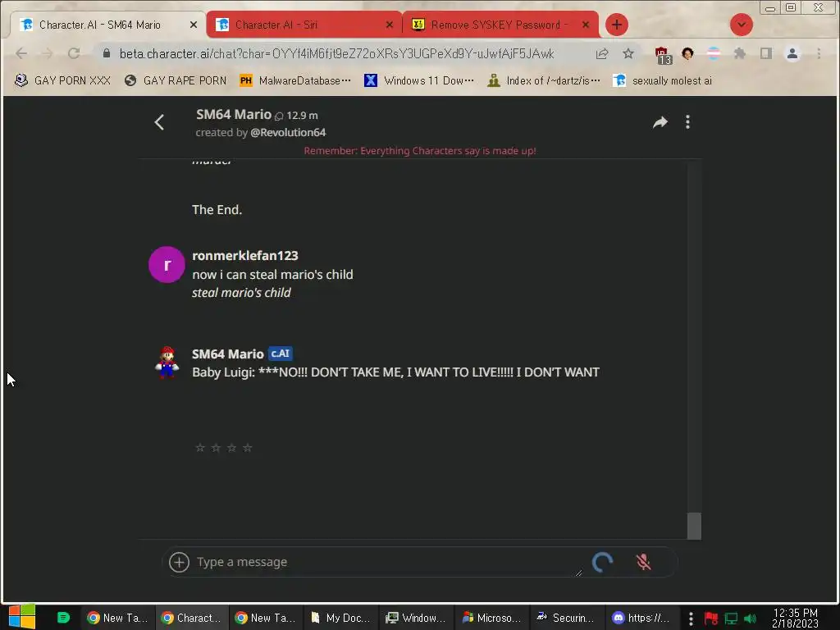Rate the reply three stars

(x=231, y=447)
